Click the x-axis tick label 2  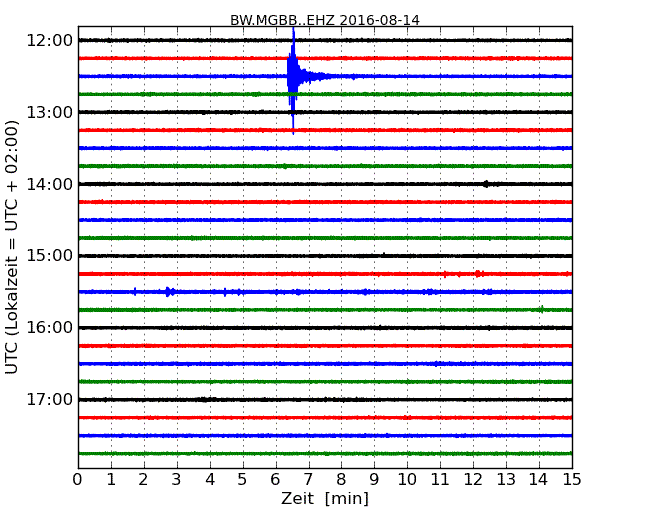[143, 480]
